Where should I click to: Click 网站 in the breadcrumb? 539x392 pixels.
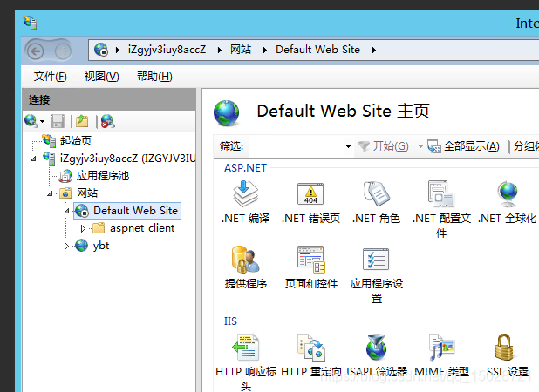point(241,50)
